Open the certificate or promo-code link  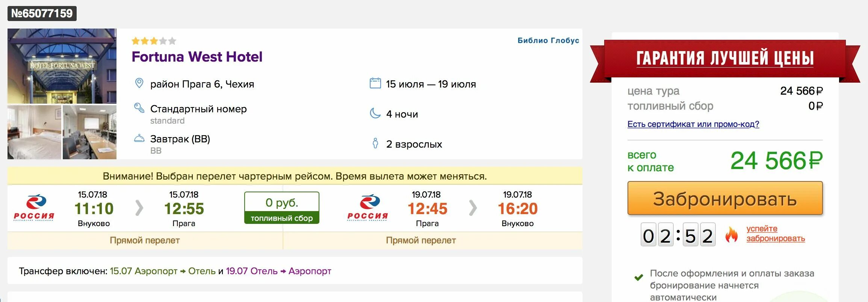(693, 124)
